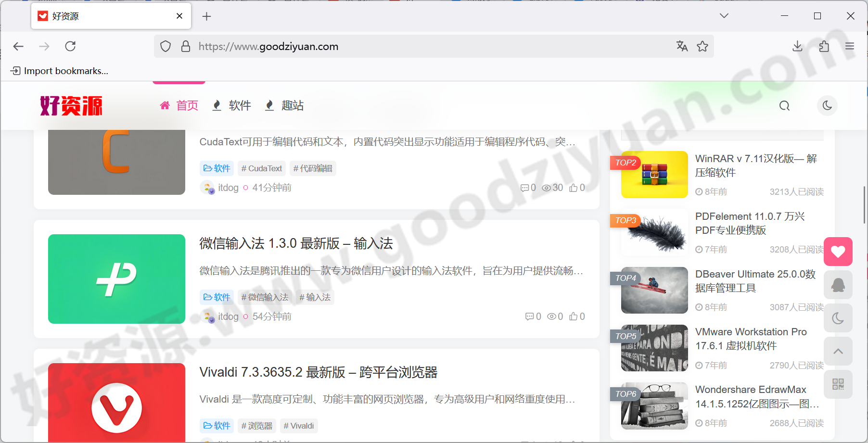The image size is (868, 443).
Task: Expand the browser tab list chevron
Action: coord(724,15)
